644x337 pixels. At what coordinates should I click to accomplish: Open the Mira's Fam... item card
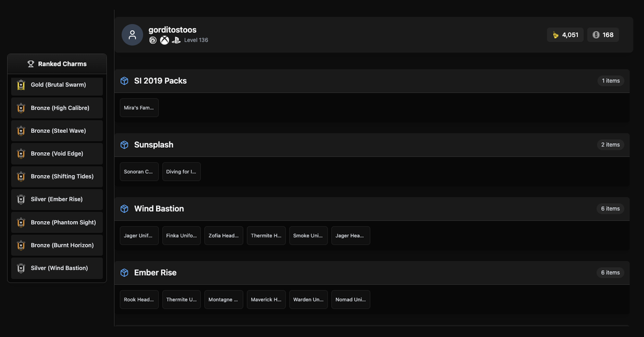pos(139,108)
